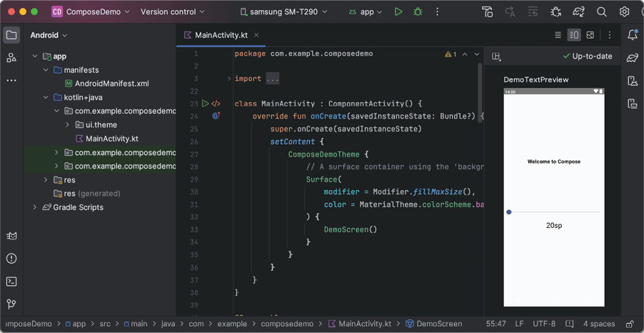Run the app with the green play button
The image size is (644, 333).
tap(398, 12)
